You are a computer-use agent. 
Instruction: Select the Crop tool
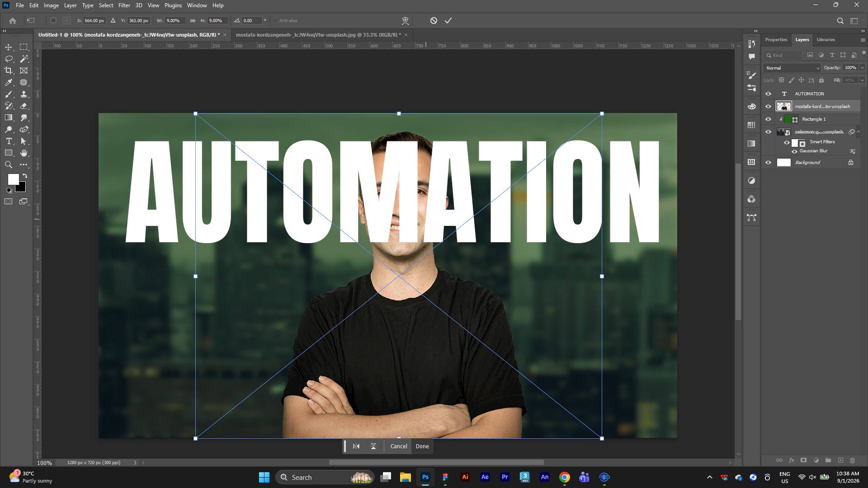click(x=9, y=70)
